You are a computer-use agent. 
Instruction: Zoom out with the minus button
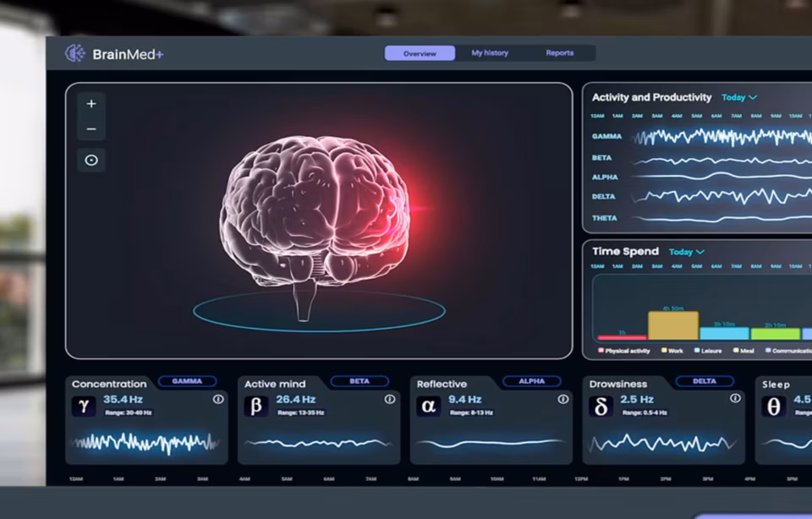(x=91, y=128)
